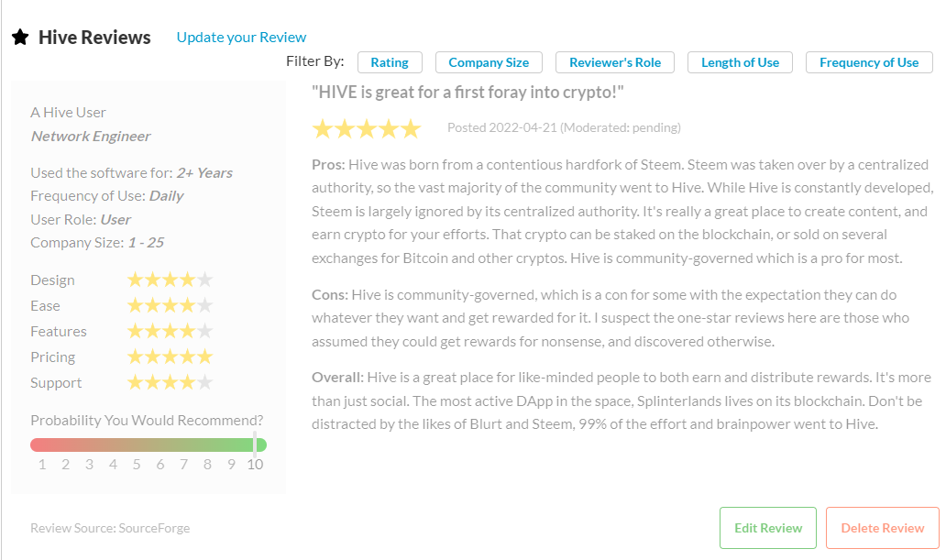
Task: Open the Rating filter
Action: (x=390, y=62)
